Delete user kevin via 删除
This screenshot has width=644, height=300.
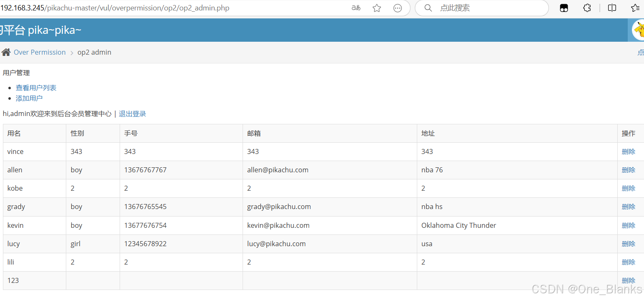coord(629,225)
